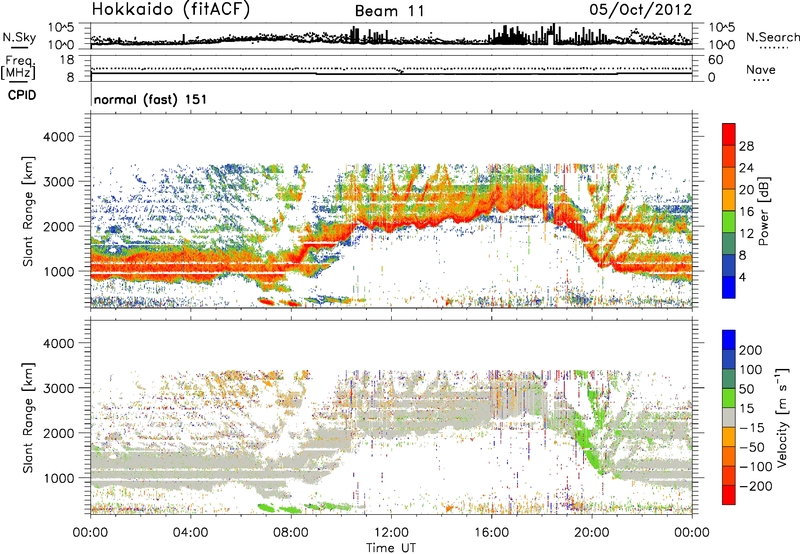This screenshot has height=554, width=800.
Task: Click the 'Time UT' axis label
Action: coord(391,547)
